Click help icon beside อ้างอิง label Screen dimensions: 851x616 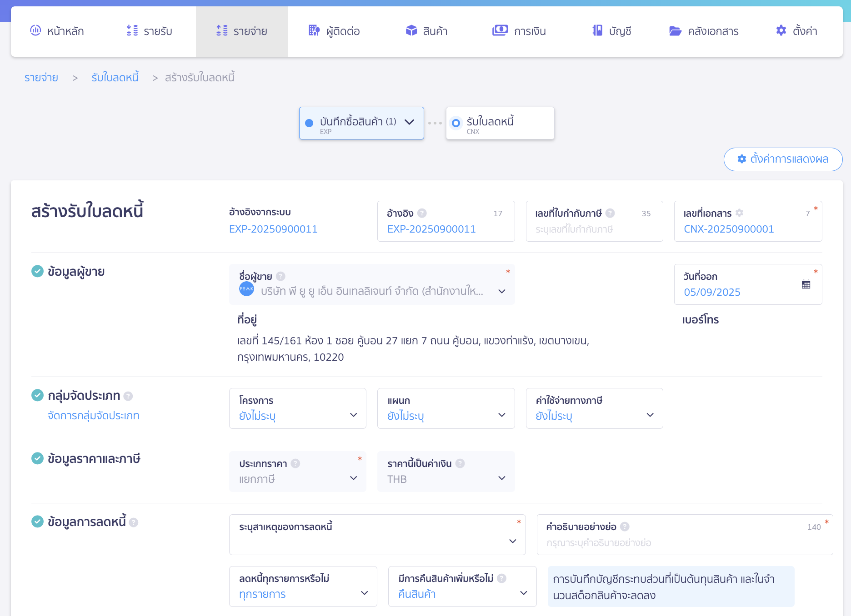point(422,213)
